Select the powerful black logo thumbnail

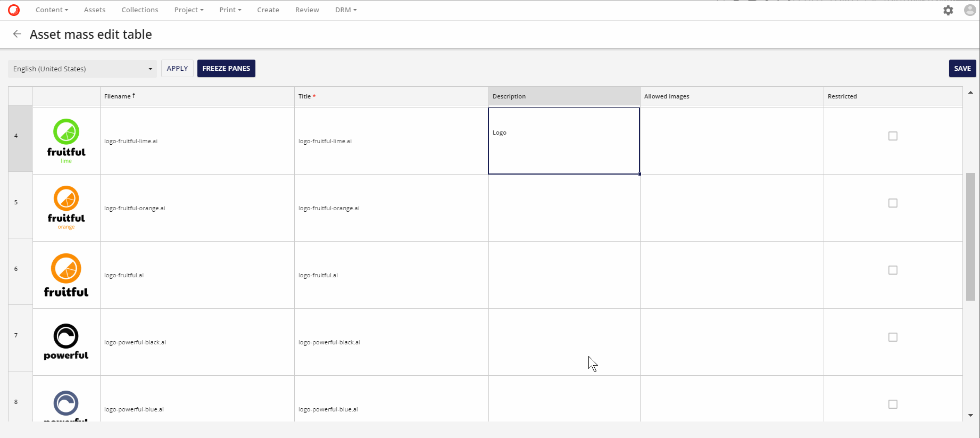click(67, 342)
